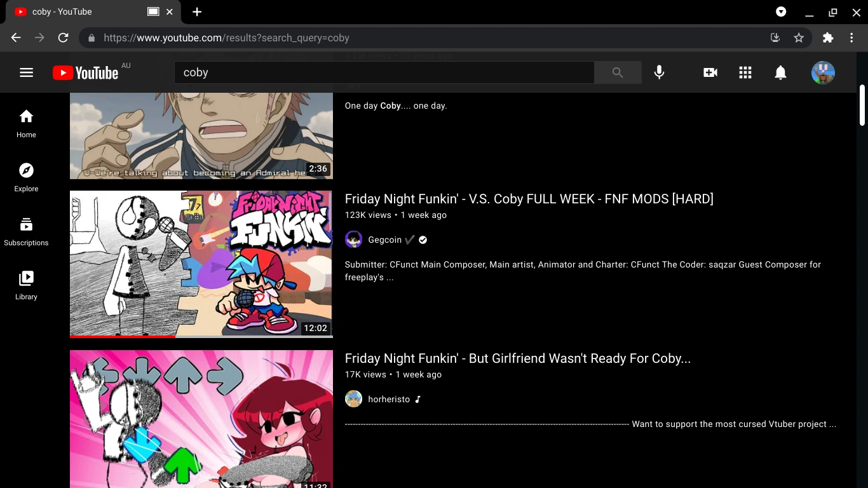Open the YouTube guide hamburger menu

pos(26,72)
